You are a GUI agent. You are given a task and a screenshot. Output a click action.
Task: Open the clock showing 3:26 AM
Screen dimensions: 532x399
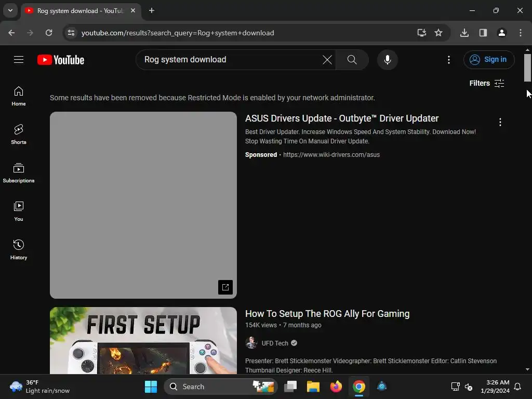click(495, 387)
